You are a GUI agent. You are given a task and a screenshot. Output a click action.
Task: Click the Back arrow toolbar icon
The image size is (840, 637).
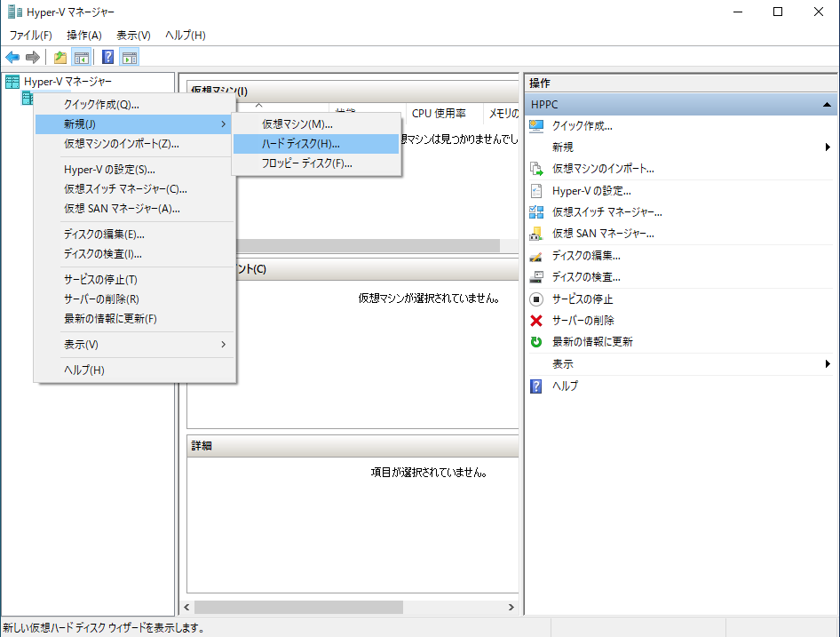coord(12,58)
